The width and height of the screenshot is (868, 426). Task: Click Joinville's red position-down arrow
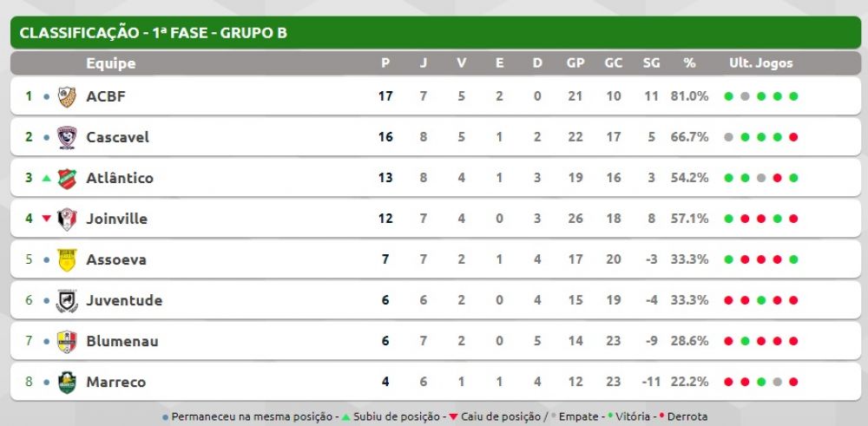pyautogui.click(x=47, y=219)
